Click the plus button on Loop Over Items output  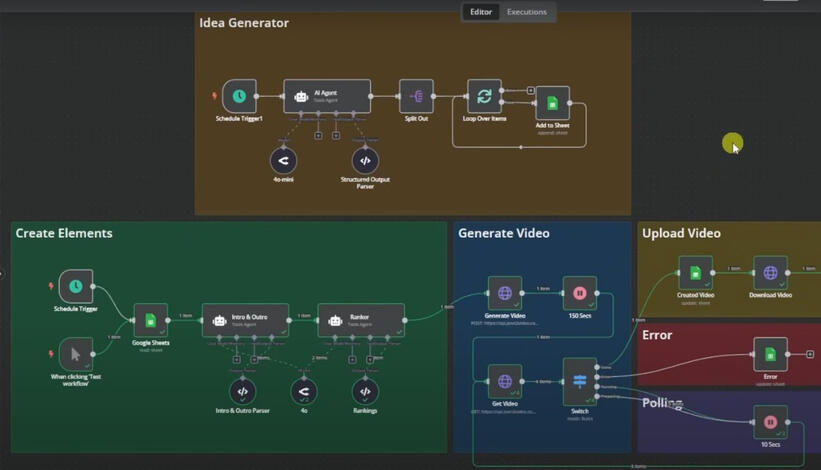tap(530, 90)
